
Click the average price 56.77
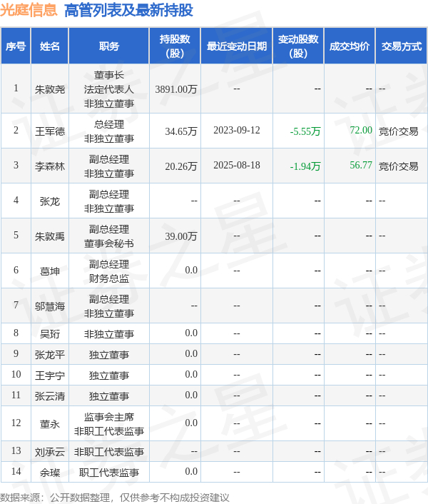pyautogui.click(x=361, y=165)
